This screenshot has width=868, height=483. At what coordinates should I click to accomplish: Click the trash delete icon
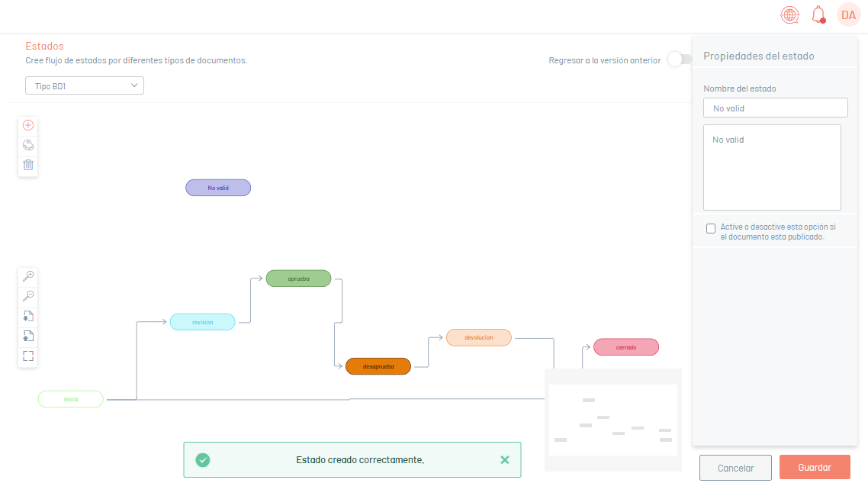28,165
